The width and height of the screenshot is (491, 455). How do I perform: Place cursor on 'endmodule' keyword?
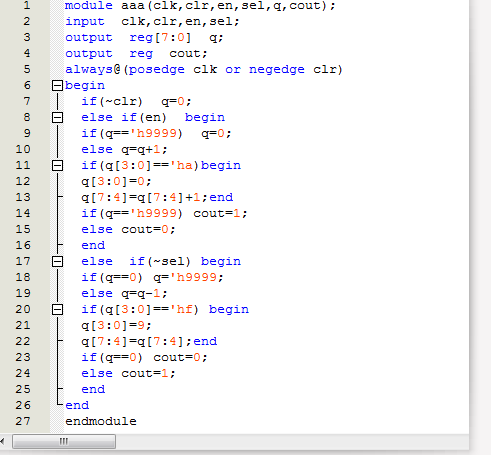click(101, 421)
